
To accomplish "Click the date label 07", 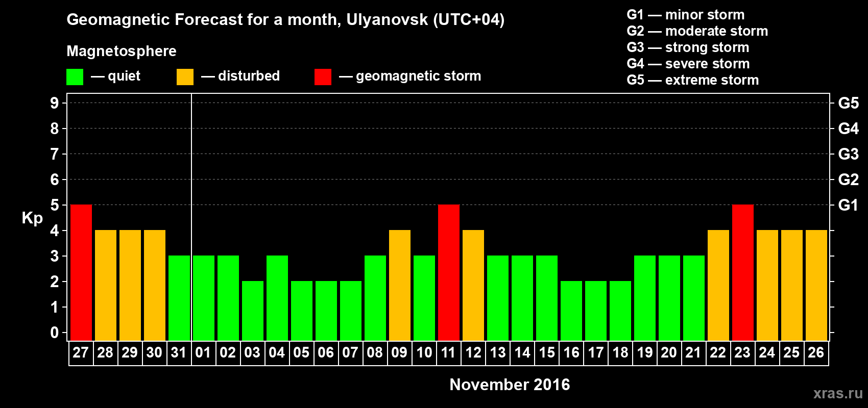I will [x=350, y=352].
